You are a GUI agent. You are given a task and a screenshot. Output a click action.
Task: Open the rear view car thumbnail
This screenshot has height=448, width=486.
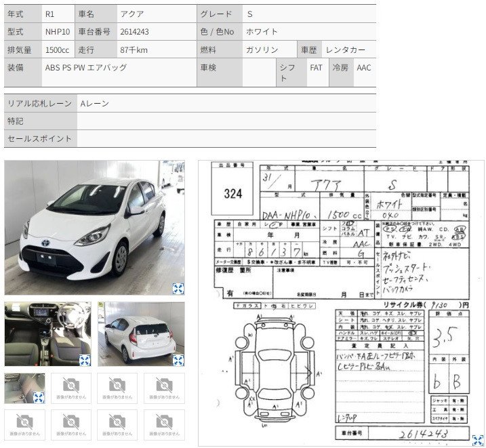(142, 334)
